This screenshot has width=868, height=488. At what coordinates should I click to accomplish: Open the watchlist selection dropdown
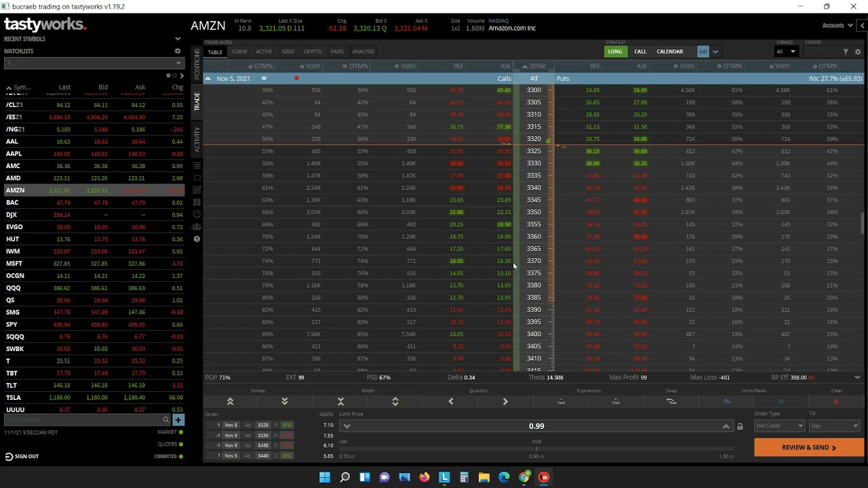click(x=94, y=63)
